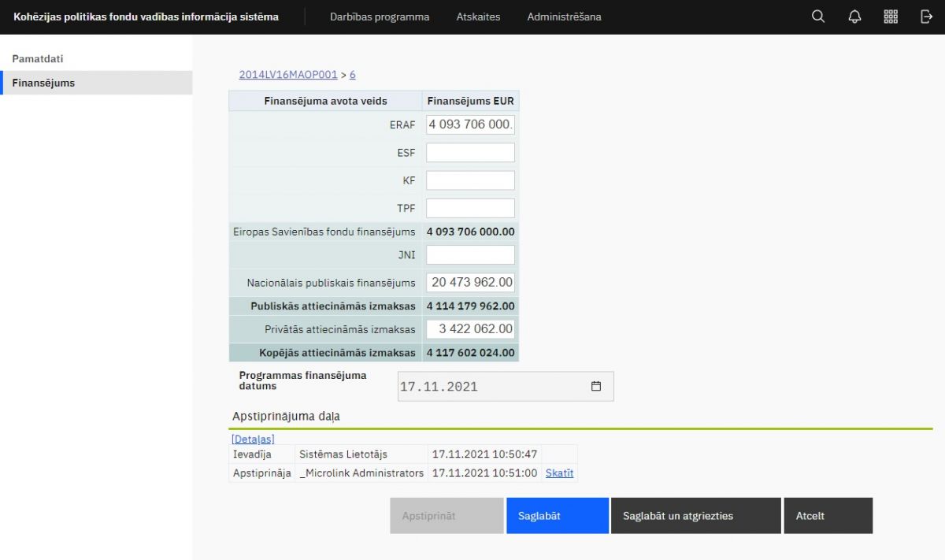Select Pamatdati in the sidebar

pos(38,59)
